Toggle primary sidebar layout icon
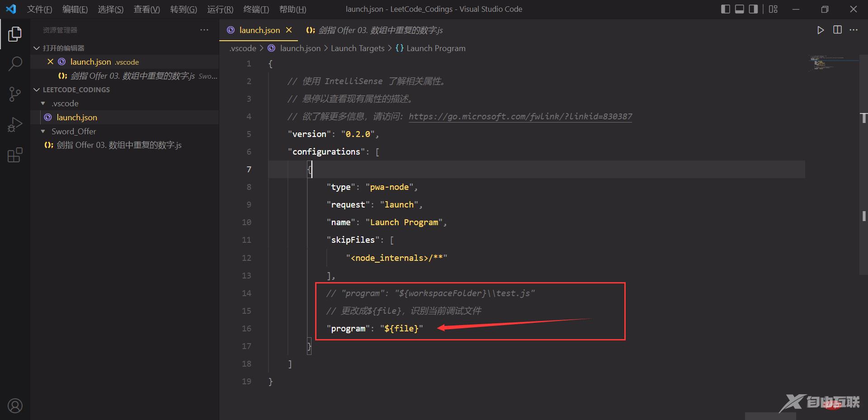Image resolution: width=868 pixels, height=420 pixels. pyautogui.click(x=725, y=9)
